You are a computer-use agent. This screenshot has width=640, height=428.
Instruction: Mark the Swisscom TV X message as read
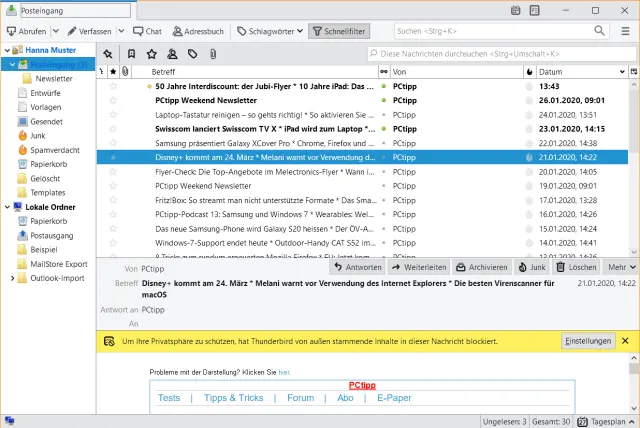click(384, 129)
